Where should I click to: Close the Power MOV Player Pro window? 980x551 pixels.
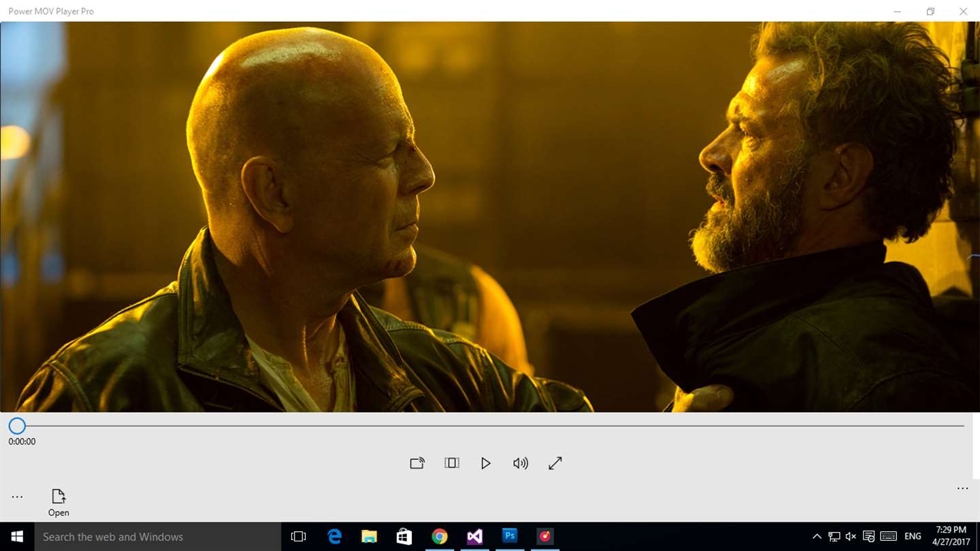tap(964, 11)
